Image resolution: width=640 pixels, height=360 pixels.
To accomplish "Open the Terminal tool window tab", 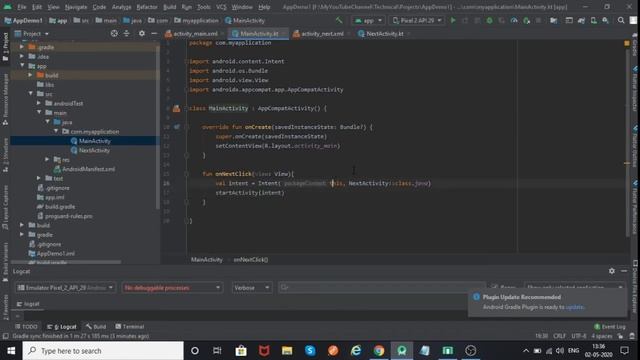I will click(130, 327).
